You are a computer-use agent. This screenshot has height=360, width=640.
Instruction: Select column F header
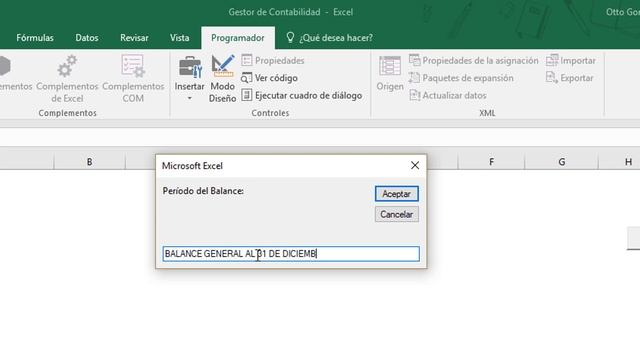491,162
